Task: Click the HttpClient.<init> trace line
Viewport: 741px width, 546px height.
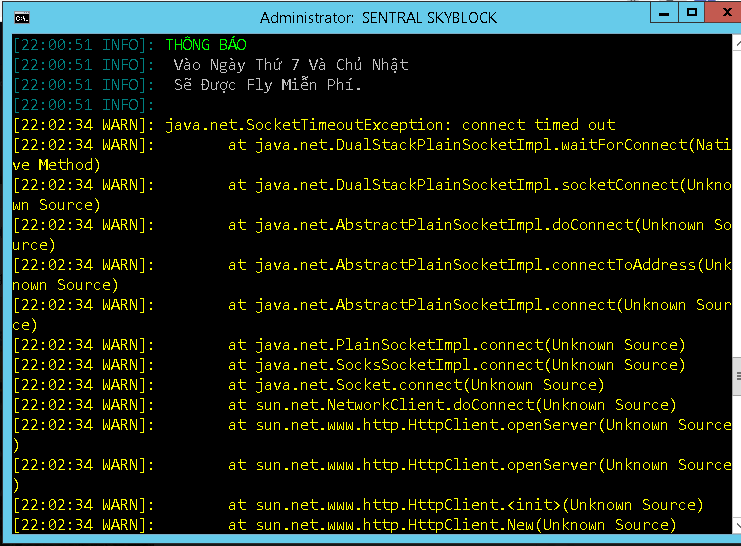Action: pos(466,505)
